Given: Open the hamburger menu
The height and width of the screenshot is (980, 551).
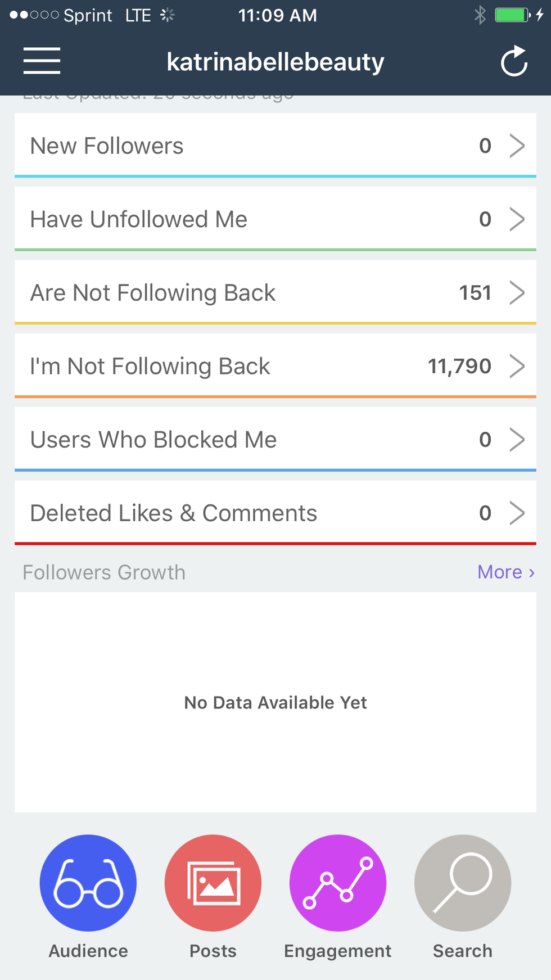Looking at the screenshot, I should pos(42,61).
